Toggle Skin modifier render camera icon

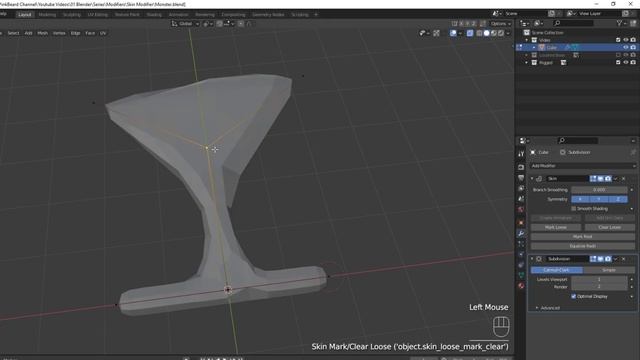pyautogui.click(x=608, y=178)
